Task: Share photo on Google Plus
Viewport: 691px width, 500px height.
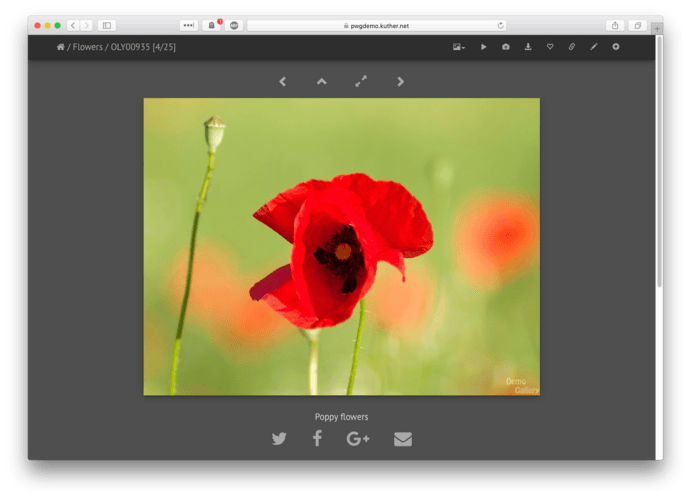Action: click(358, 438)
